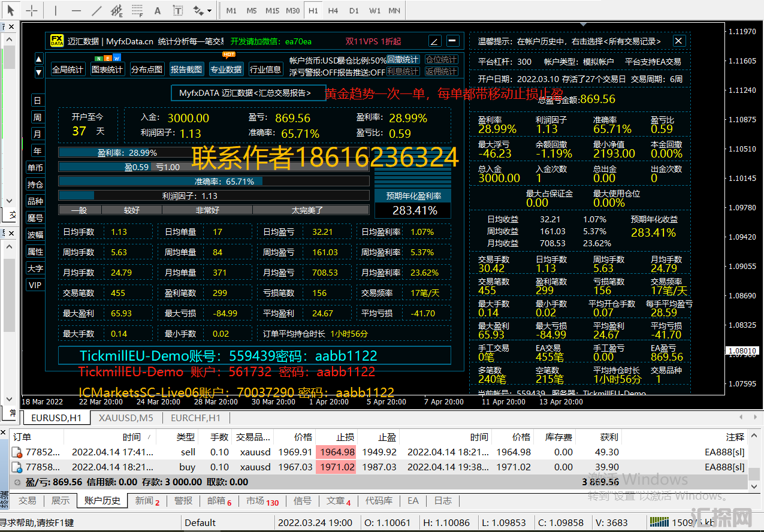Switch chart timeframe to H4

[333, 11]
